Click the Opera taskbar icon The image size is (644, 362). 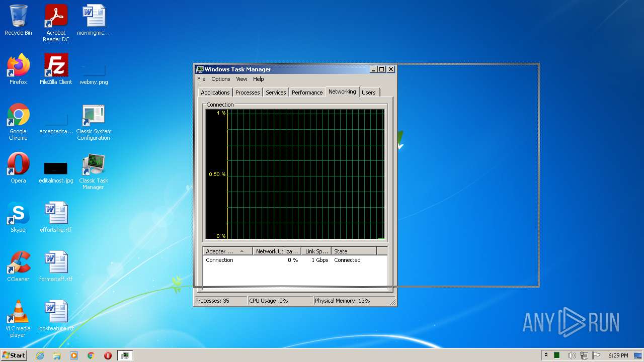point(108,355)
